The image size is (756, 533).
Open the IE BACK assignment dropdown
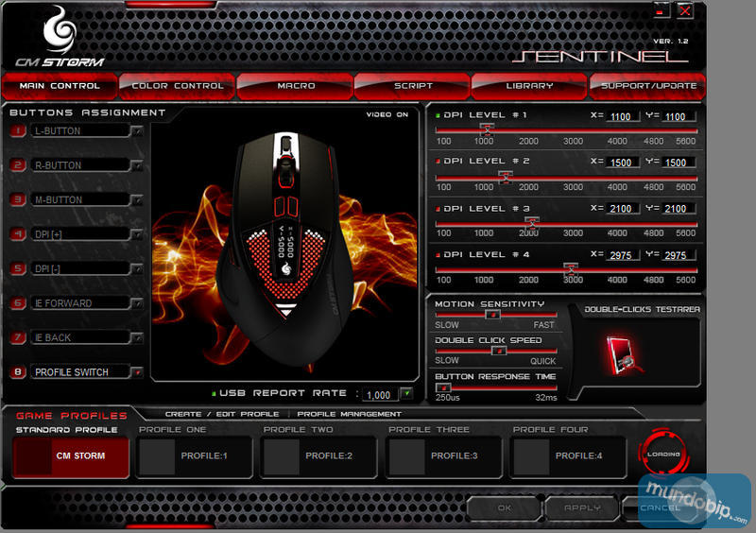tap(137, 338)
